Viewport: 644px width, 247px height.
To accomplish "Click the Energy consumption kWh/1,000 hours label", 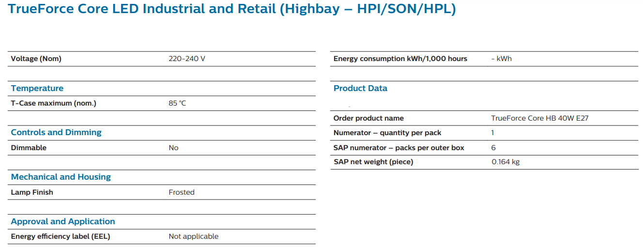I will [400, 59].
